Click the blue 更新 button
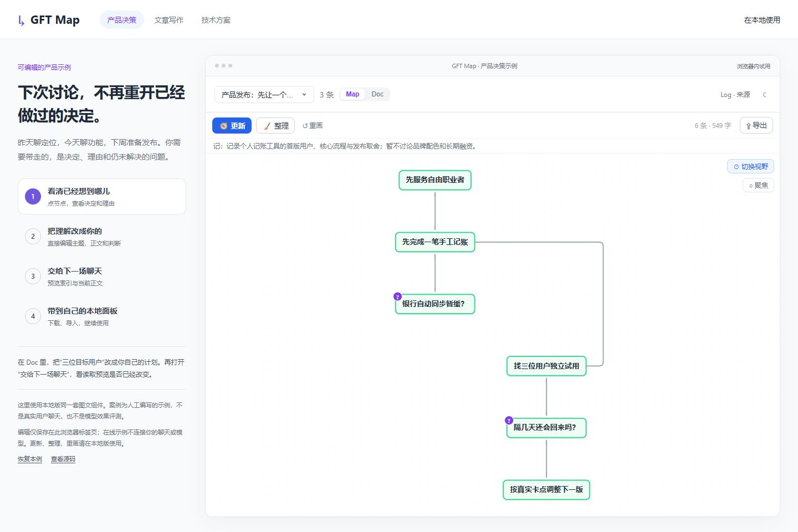Screen dimensions: 798x532 232,126
